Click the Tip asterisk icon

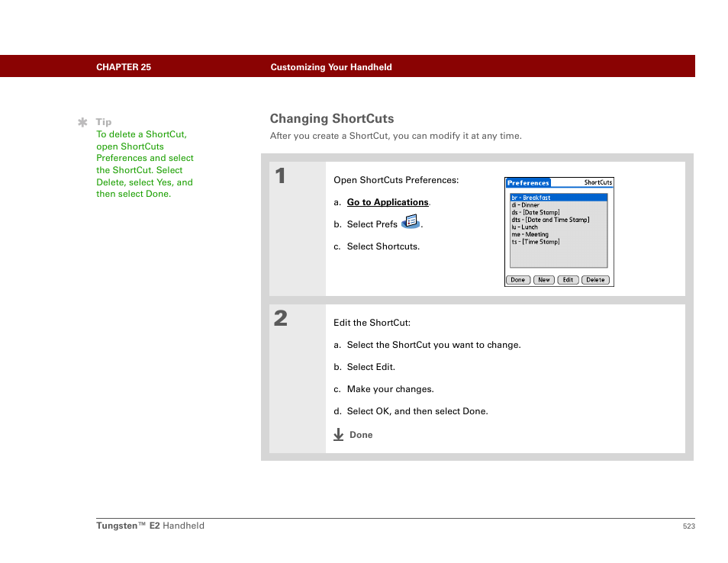82,122
